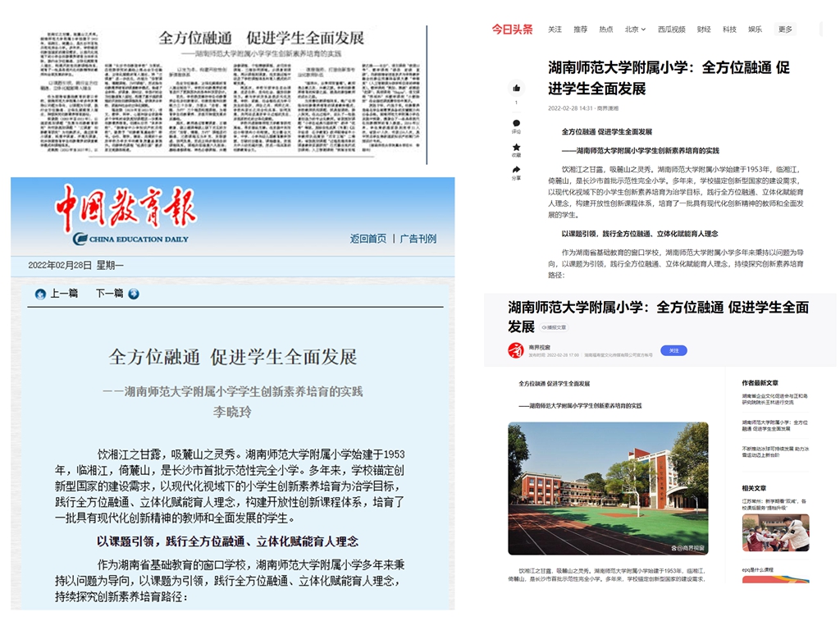Click the 广告刊例 link
This screenshot has width=840, height=630.
tap(418, 239)
